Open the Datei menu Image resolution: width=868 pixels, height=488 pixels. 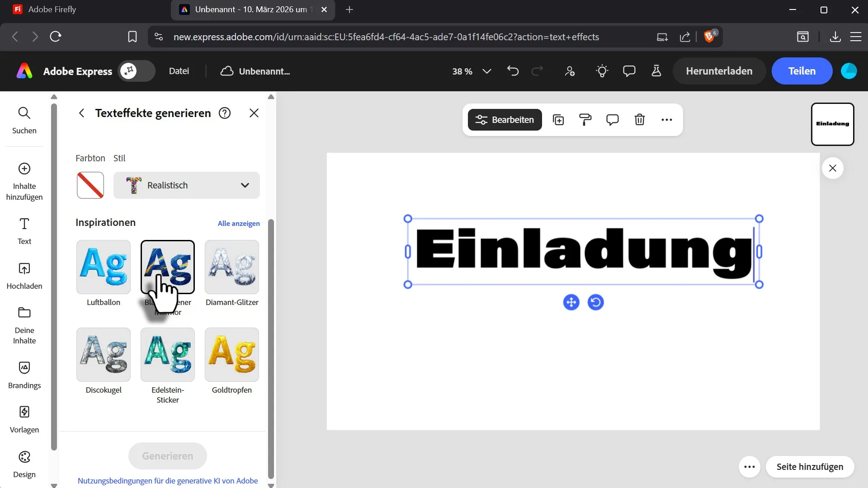coord(179,71)
